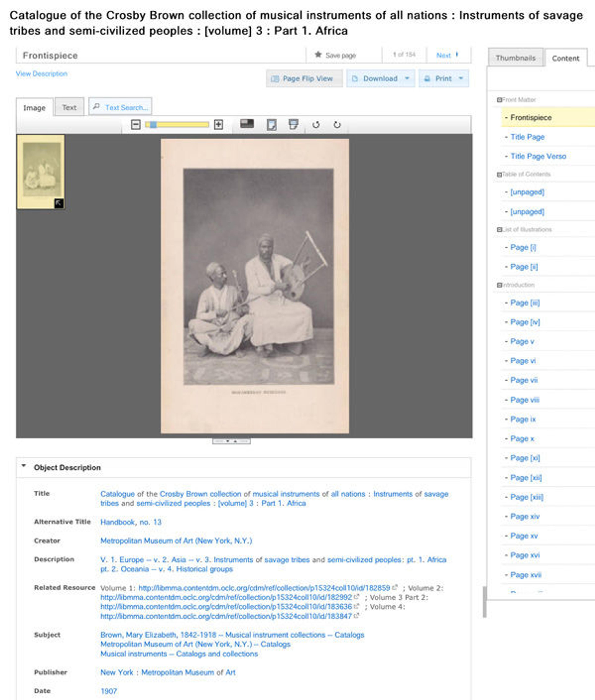This screenshot has width=595, height=700.
Task: Rotate image counterclockwise
Action: pos(316,125)
